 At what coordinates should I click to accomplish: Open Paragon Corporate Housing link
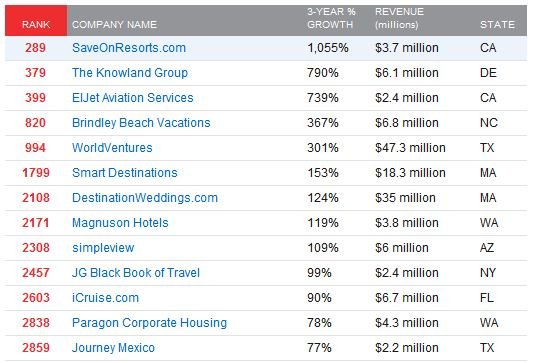coord(149,323)
